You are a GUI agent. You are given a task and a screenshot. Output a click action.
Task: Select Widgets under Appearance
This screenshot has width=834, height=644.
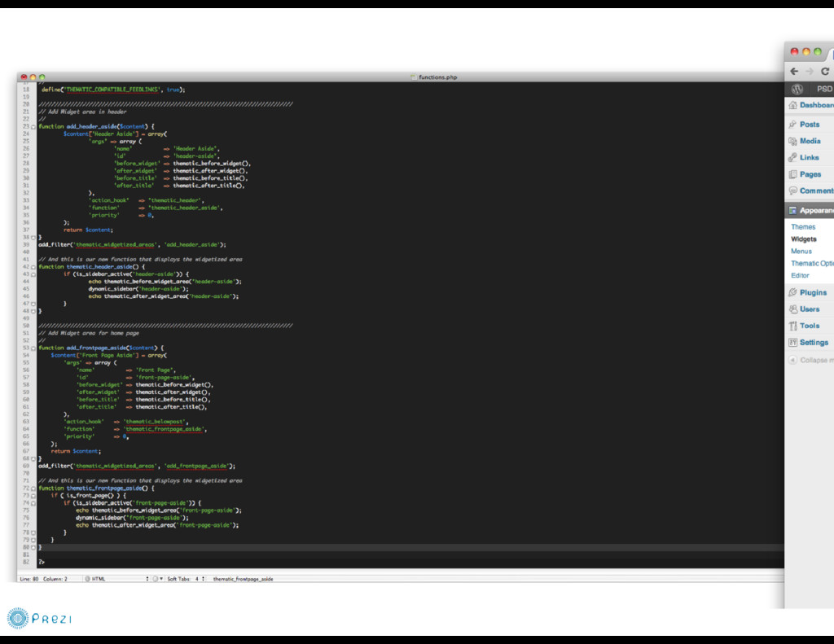tap(803, 239)
